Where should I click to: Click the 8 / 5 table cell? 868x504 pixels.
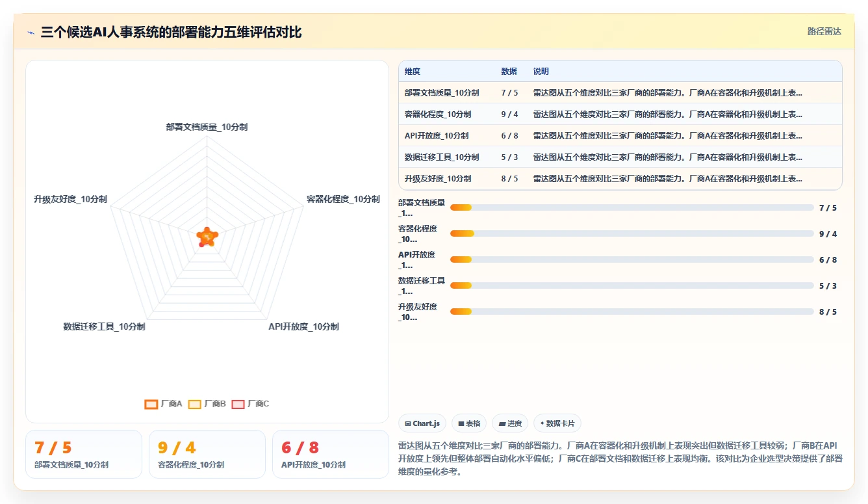[x=509, y=179]
